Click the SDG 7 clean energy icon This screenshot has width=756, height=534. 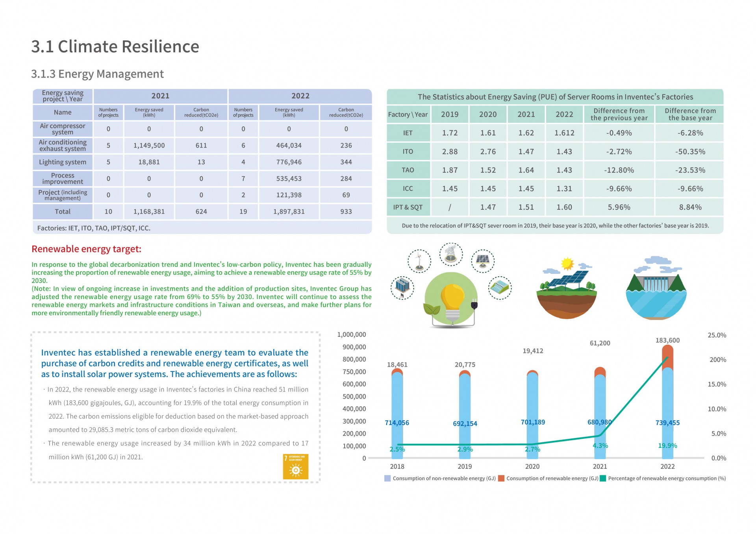[x=295, y=467]
